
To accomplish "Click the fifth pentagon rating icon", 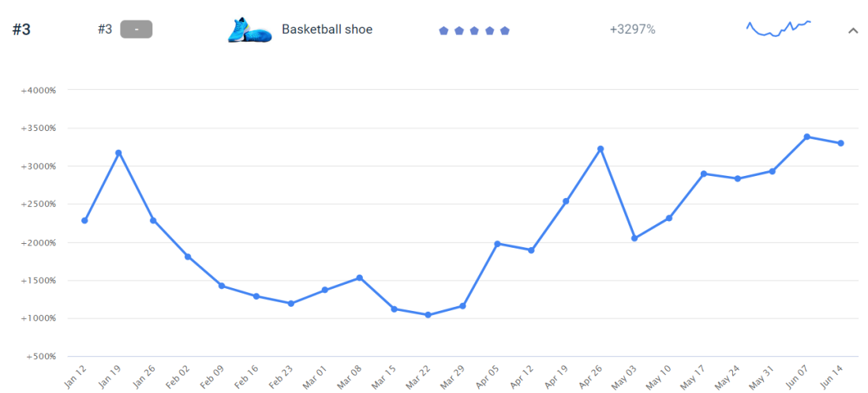I will click(505, 31).
